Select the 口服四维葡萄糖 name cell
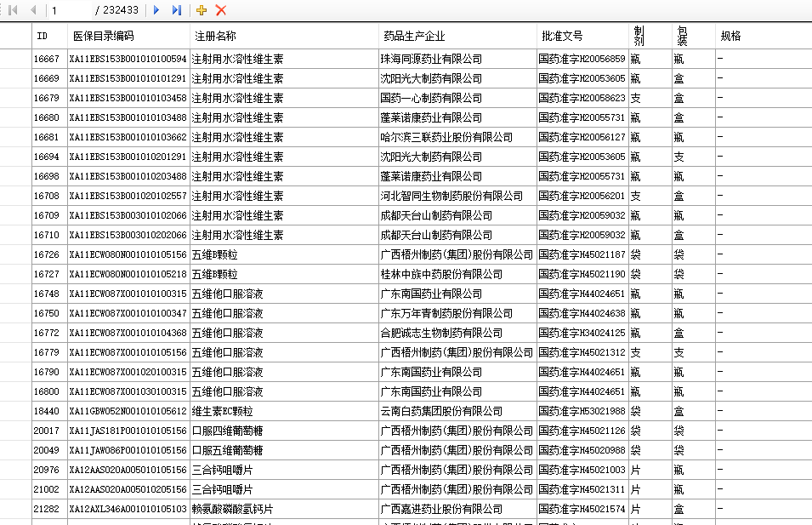This screenshot has height=525, width=812. point(284,431)
